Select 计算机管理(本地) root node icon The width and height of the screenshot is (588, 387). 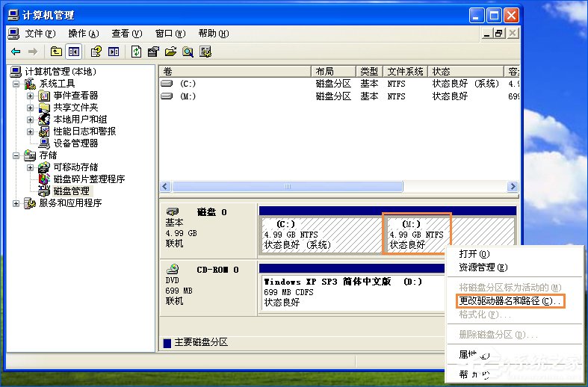pyautogui.click(x=16, y=71)
